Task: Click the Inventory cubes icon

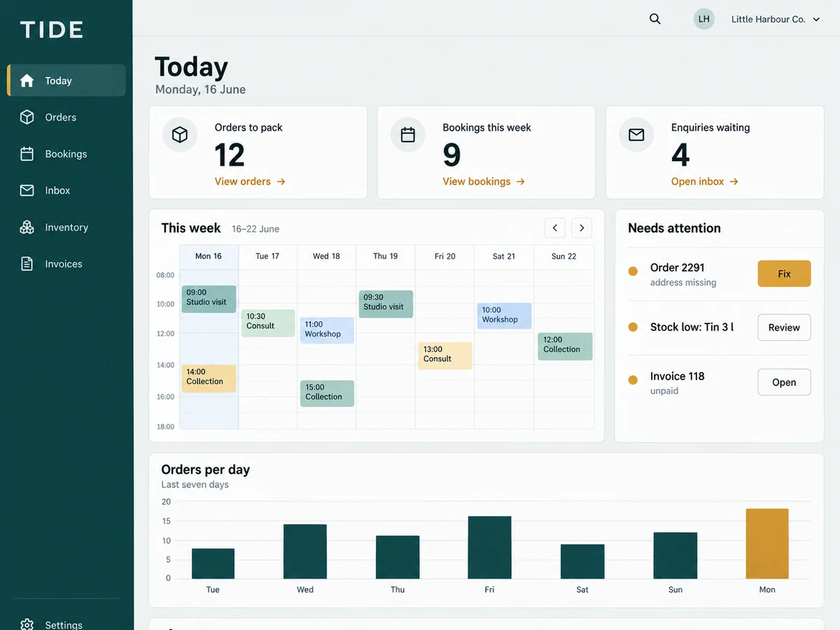Action: 27,227
